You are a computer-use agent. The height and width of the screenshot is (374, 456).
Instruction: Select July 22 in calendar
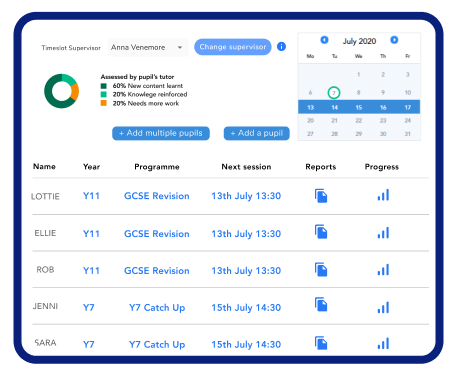(x=359, y=120)
